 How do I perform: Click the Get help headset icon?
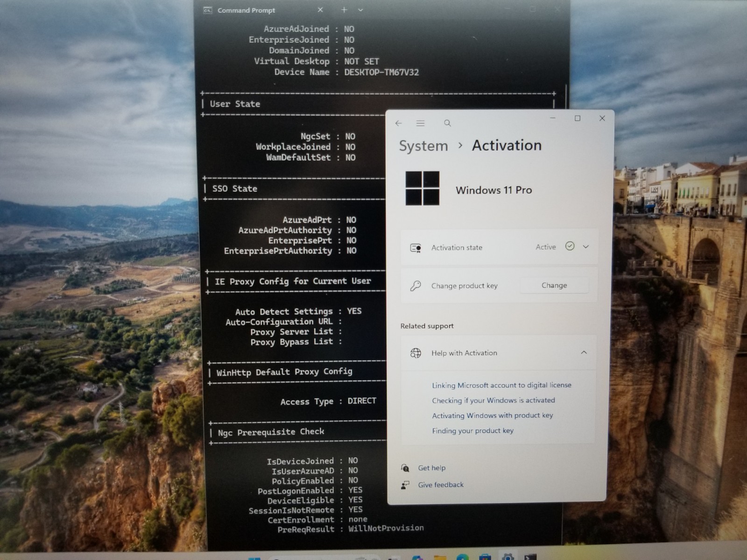point(405,468)
